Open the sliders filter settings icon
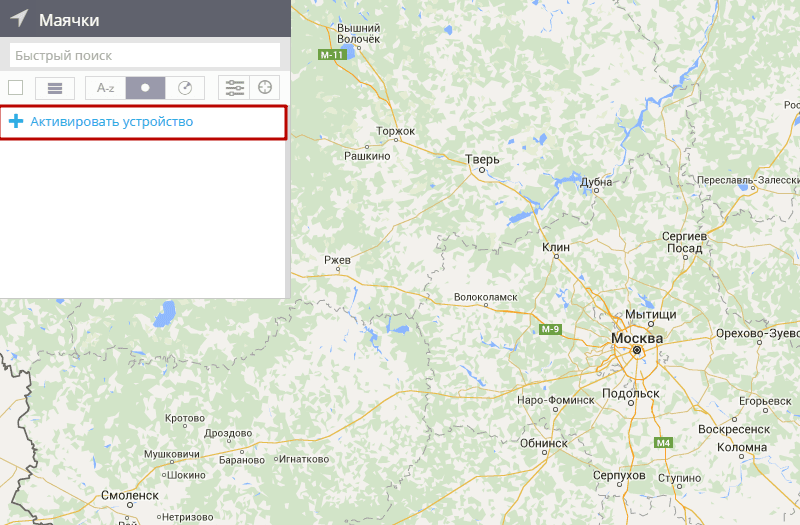The height and width of the screenshot is (525, 800). pos(235,88)
